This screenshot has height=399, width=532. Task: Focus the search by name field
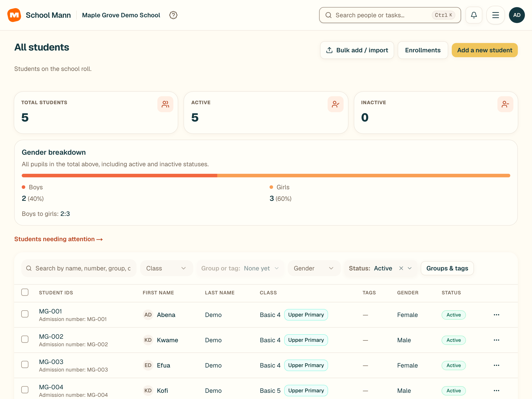79,268
